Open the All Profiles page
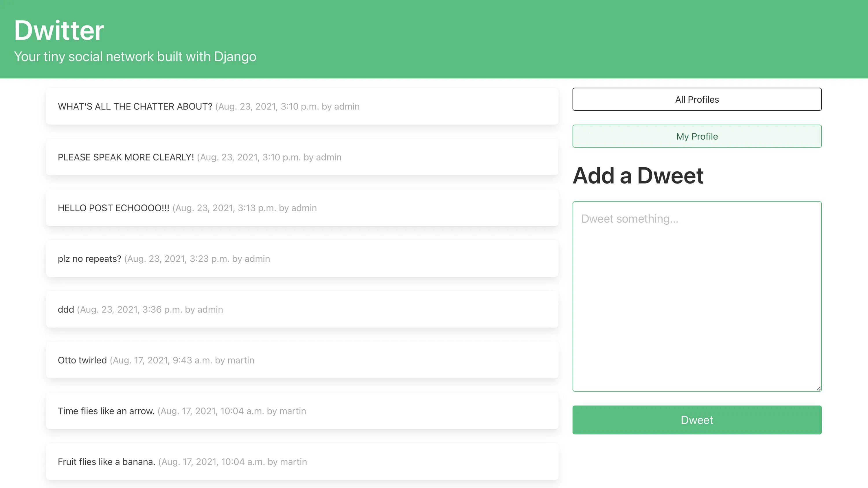The image size is (868, 488). click(696, 99)
